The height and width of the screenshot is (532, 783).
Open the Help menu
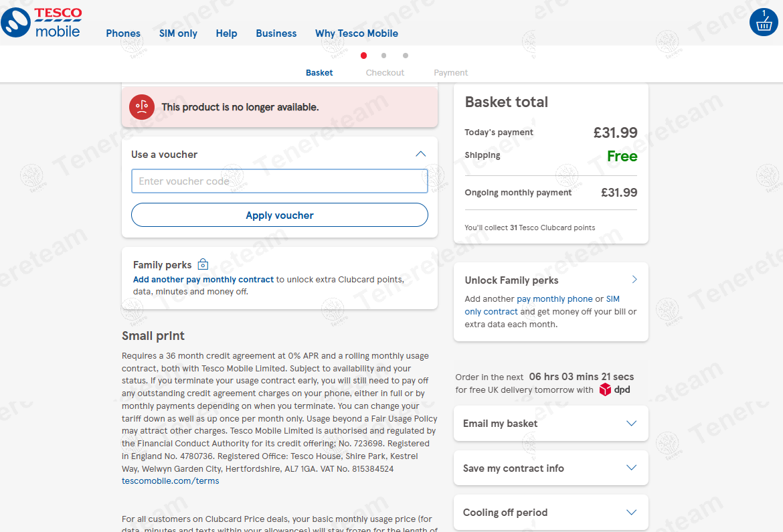[x=226, y=33]
